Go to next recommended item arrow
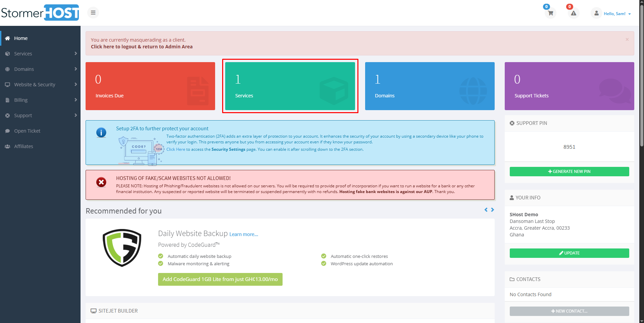 pyautogui.click(x=492, y=210)
